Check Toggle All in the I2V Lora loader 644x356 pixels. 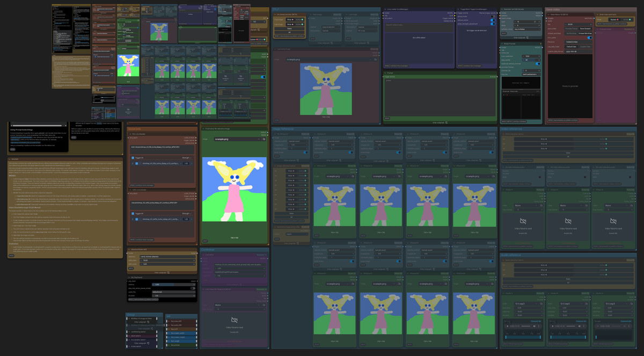[133, 157]
